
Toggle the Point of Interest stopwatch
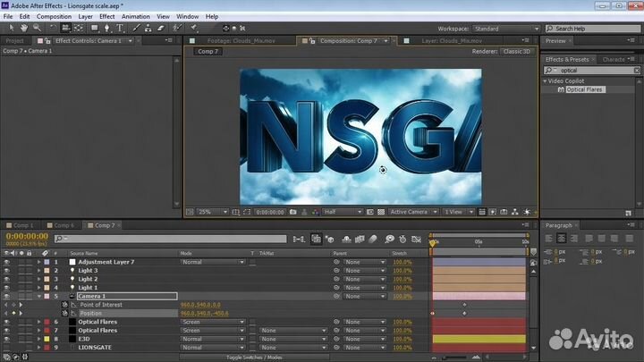pyautogui.click(x=64, y=305)
